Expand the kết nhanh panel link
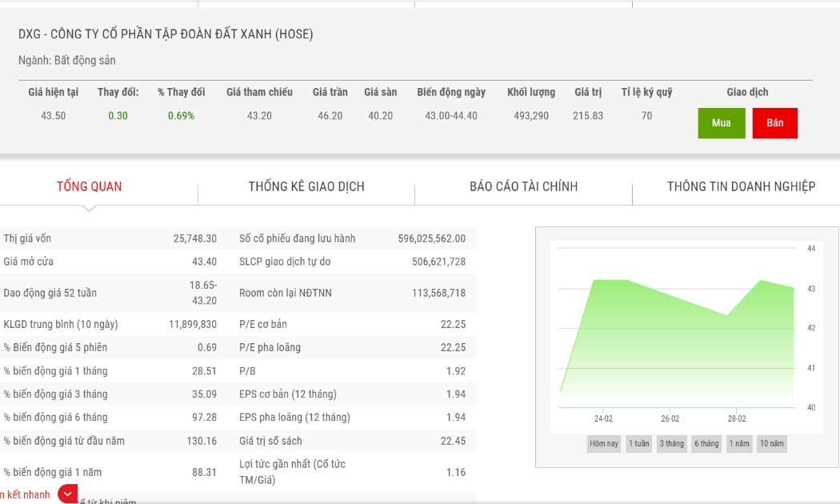Viewport: 840px width, 504px height. (x=26, y=494)
